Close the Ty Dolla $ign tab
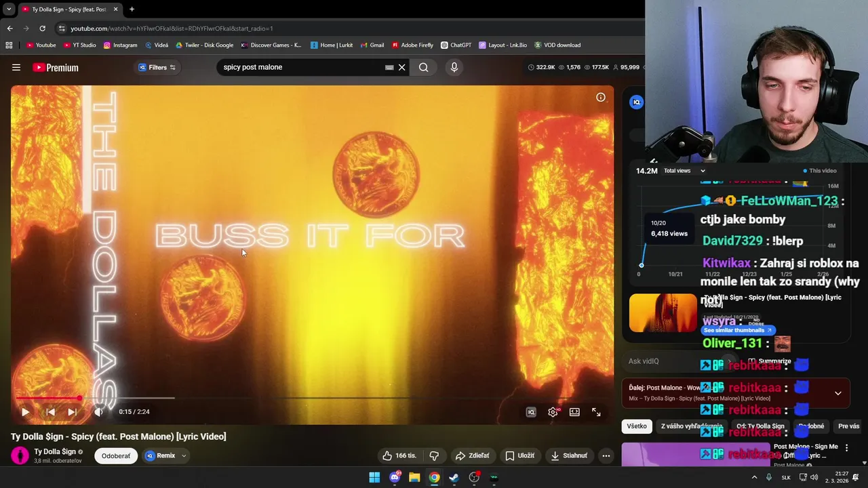 tap(115, 9)
